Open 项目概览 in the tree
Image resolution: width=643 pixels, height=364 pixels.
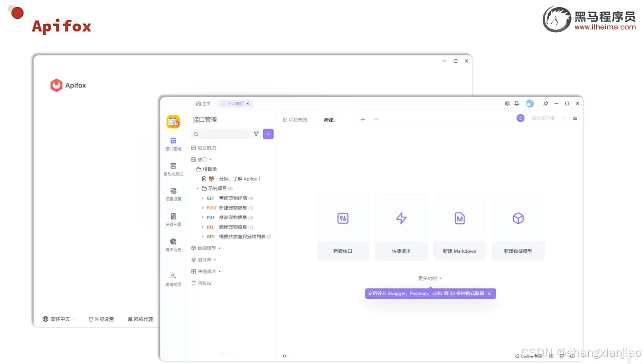click(204, 148)
